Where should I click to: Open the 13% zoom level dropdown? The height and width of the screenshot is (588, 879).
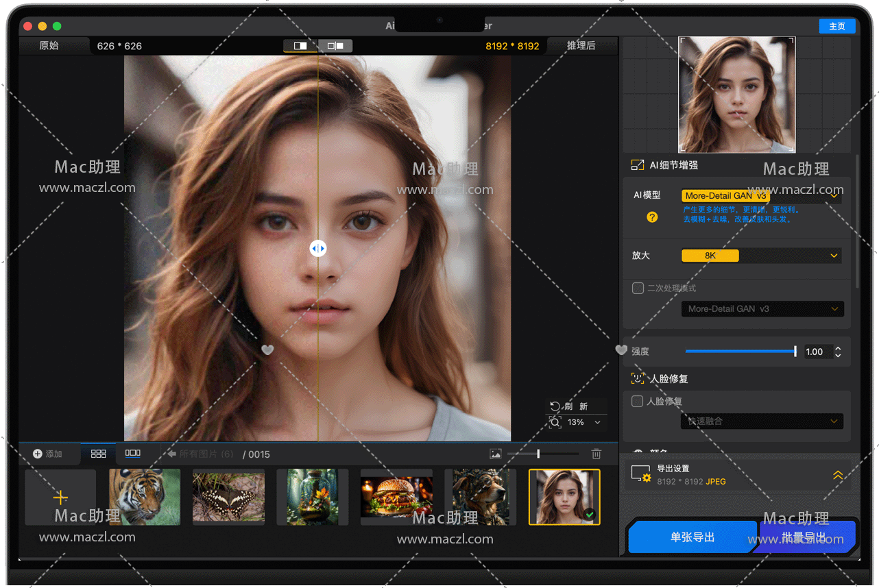pyautogui.click(x=597, y=423)
